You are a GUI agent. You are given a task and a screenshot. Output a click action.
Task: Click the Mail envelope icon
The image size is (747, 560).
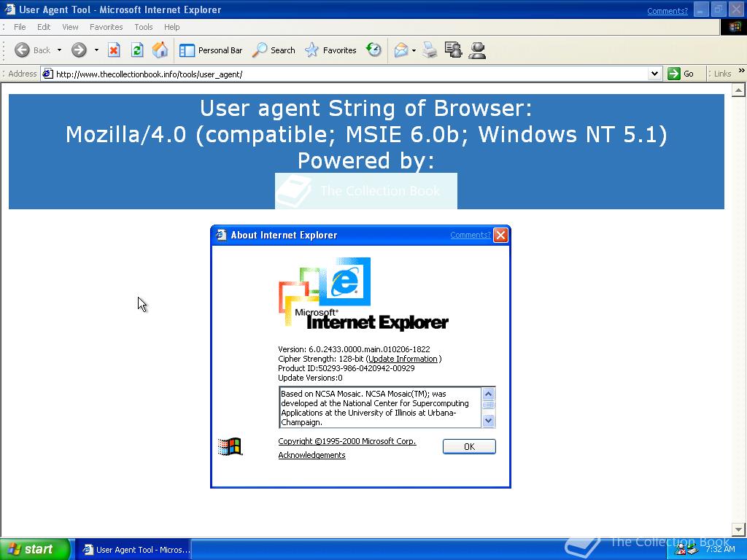pos(401,50)
